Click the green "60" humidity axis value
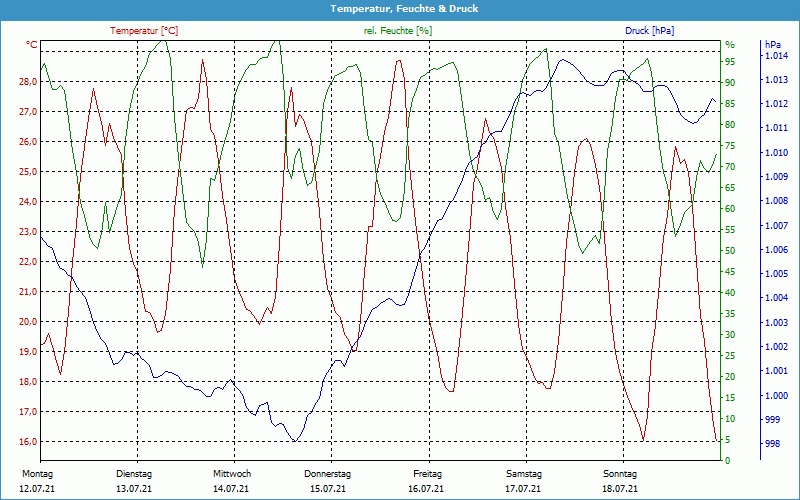Screen dimensions: 800x500 click(x=730, y=209)
